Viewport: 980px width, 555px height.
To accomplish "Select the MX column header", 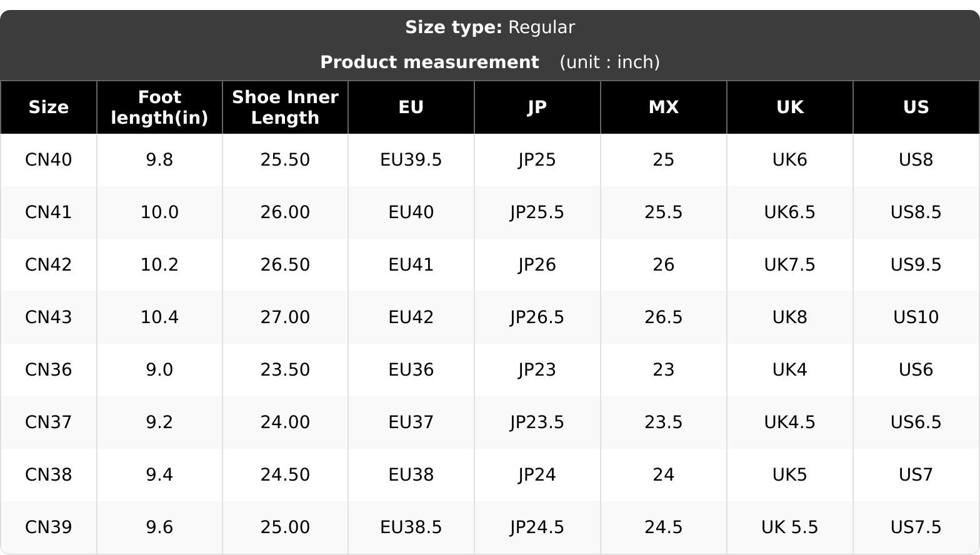I will click(x=664, y=107).
